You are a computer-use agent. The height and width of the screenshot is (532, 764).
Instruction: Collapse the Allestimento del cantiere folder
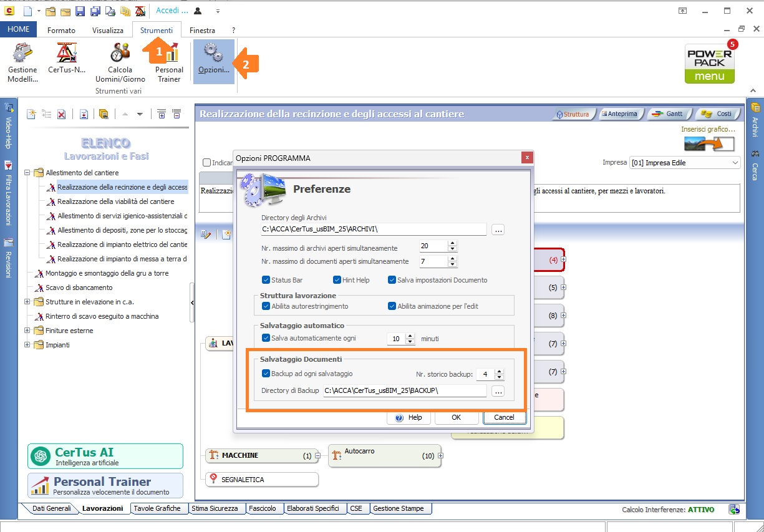(27, 173)
